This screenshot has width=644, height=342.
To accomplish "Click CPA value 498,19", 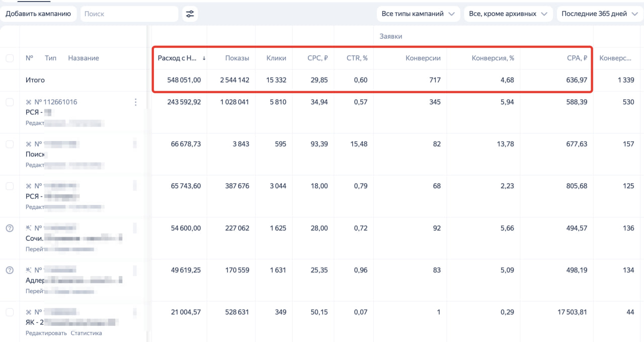I will tap(577, 270).
